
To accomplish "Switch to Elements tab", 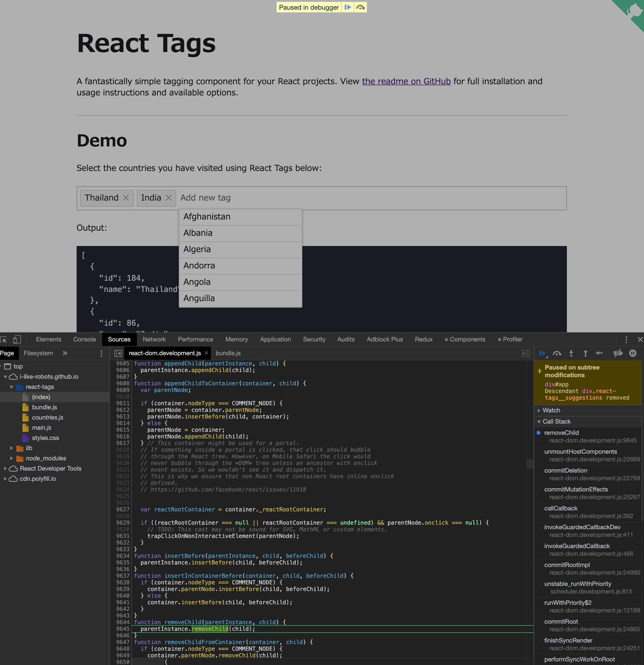I will point(49,339).
